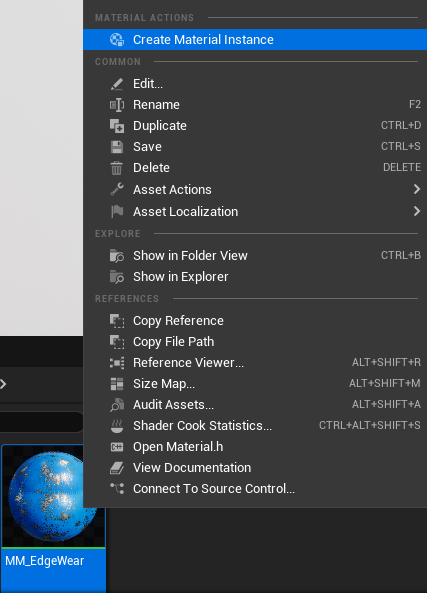This screenshot has height=593, width=427.
Task: Click the pencil icon beside Edit
Action: point(117,84)
